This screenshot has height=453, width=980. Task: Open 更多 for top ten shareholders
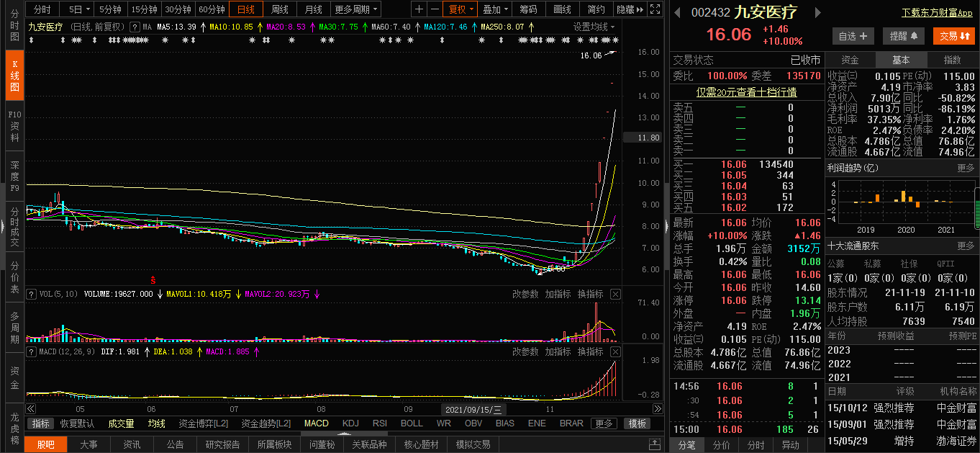[966, 246]
